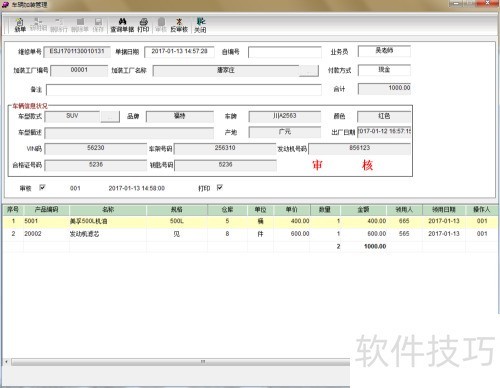
Task: Click the 新单 new order toolbar icon
Action: [20, 25]
